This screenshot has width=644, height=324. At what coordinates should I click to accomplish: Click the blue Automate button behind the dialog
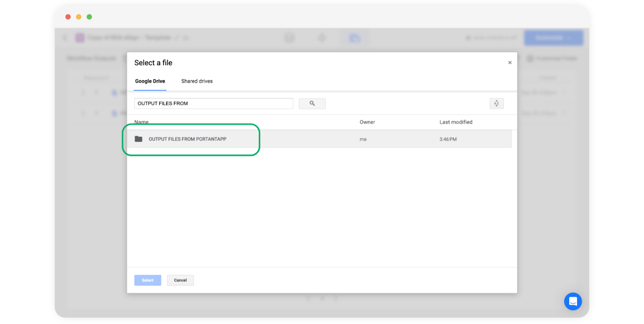[553, 38]
